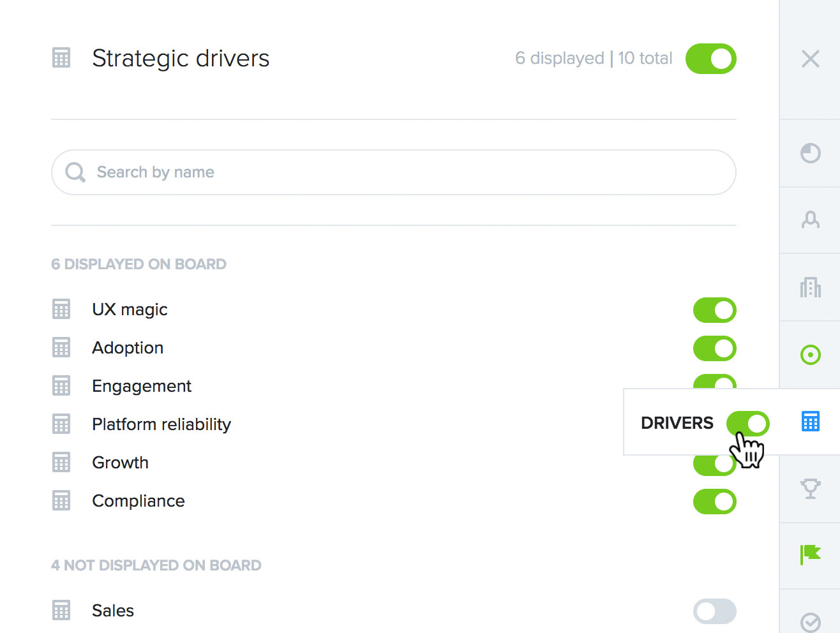This screenshot has height=633, width=840.
Task: Open the buildings sidebar icon
Action: (810, 287)
